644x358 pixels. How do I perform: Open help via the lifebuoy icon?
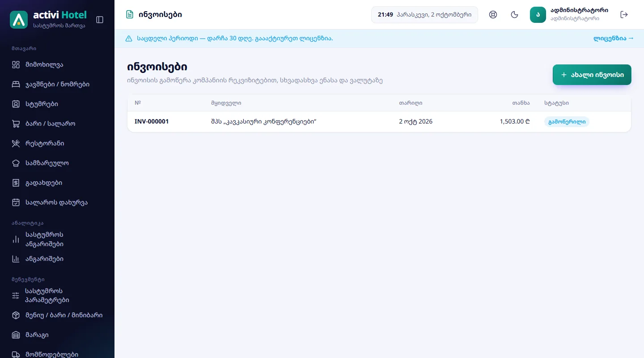[x=493, y=14]
